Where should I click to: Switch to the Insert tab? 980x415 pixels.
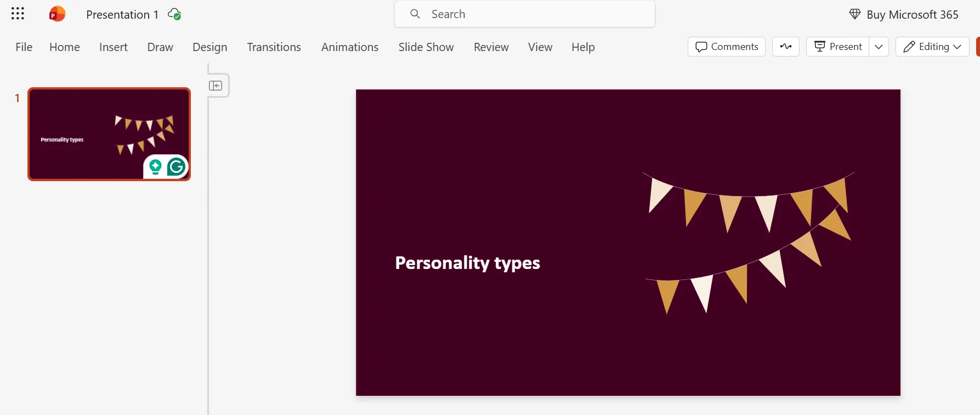114,47
